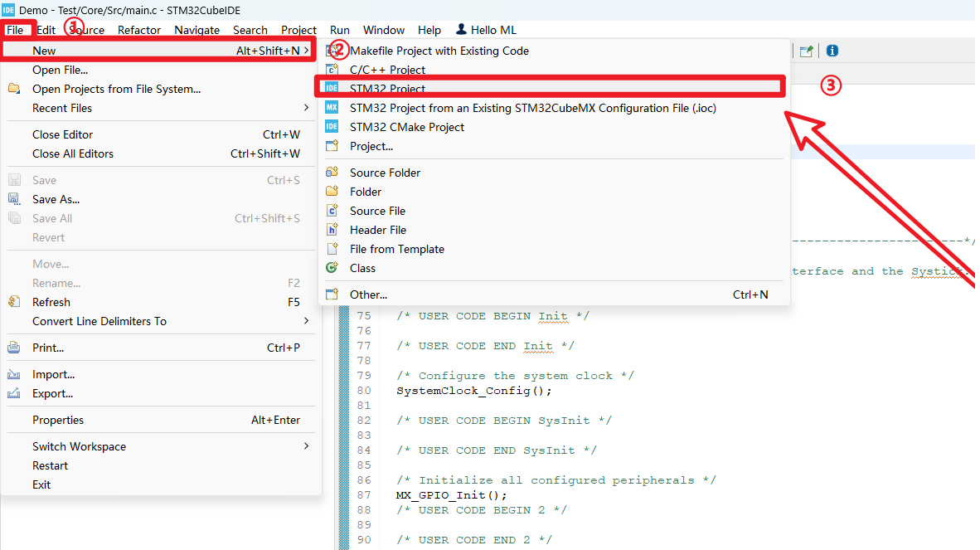Click the C/C++ Project icon in the New submenu
This screenshot has width=980, height=550.
coord(332,70)
